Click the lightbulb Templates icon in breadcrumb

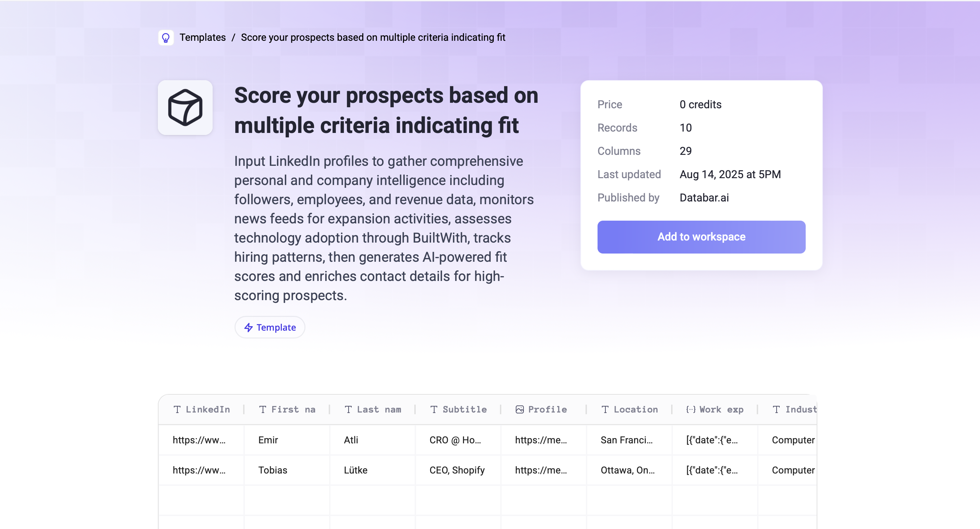click(x=166, y=38)
